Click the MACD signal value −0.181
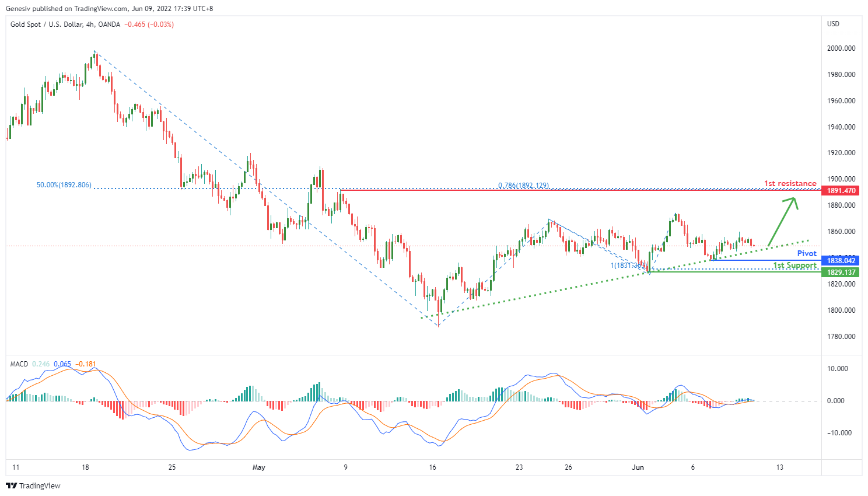868x496 pixels. coord(86,364)
